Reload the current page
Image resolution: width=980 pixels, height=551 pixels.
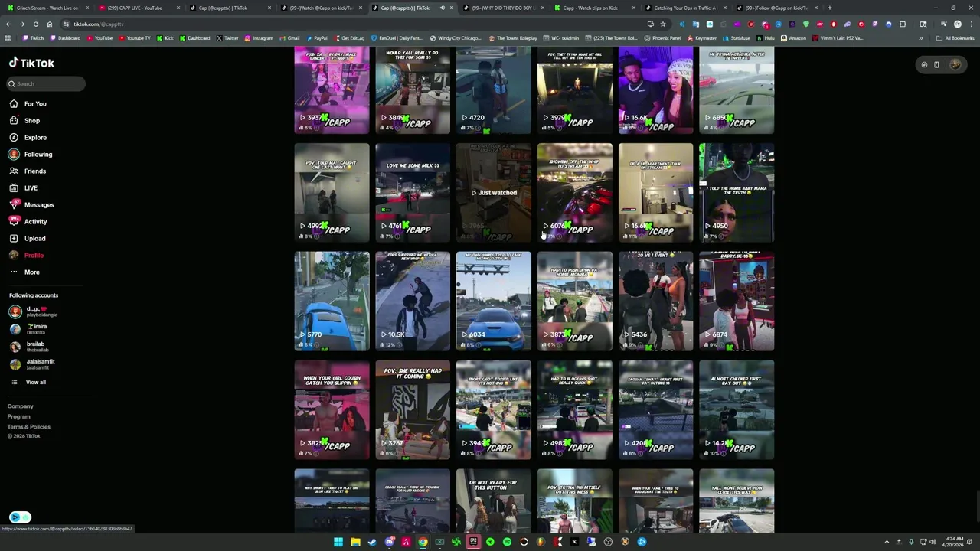point(35,24)
